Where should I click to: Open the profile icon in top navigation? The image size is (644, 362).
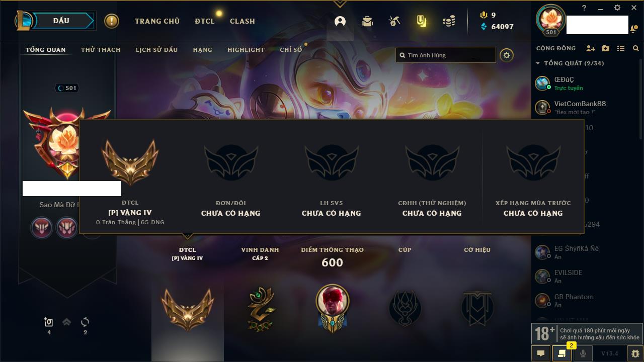coord(340,21)
